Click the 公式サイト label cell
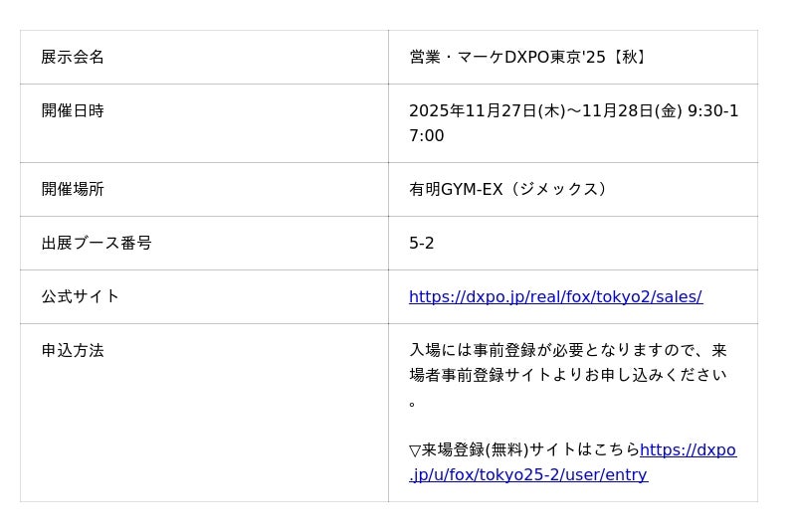This screenshot has width=796, height=532. coord(81,296)
